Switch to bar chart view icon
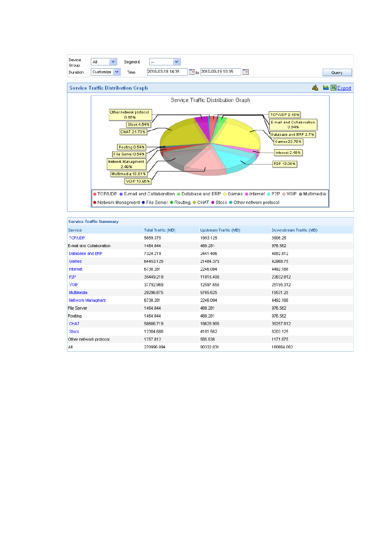The width and height of the screenshot is (392, 533). (x=315, y=88)
